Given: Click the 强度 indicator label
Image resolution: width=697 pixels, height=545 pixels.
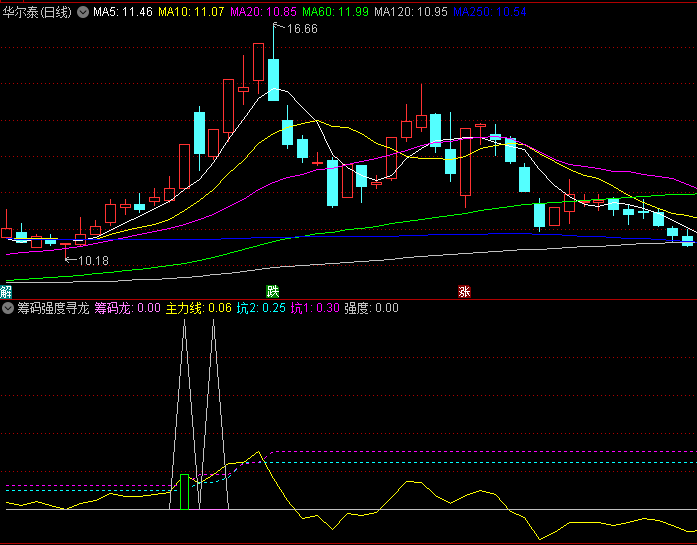Looking at the screenshot, I should point(371,309).
